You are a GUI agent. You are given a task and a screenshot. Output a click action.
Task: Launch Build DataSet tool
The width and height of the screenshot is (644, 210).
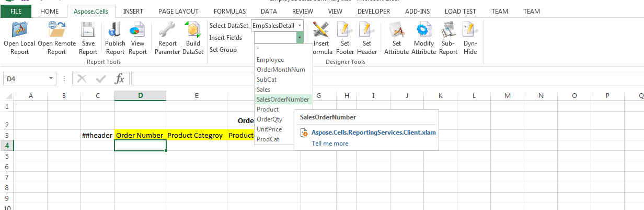coord(193,38)
